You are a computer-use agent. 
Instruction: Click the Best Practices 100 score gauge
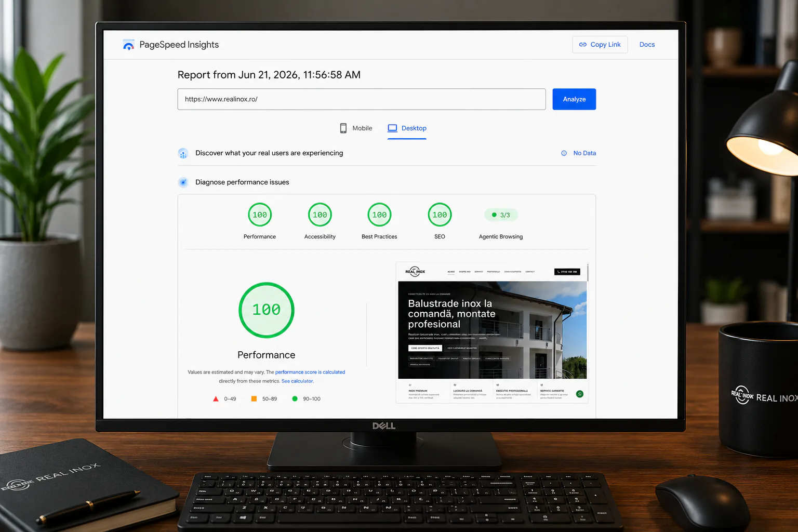379,215
